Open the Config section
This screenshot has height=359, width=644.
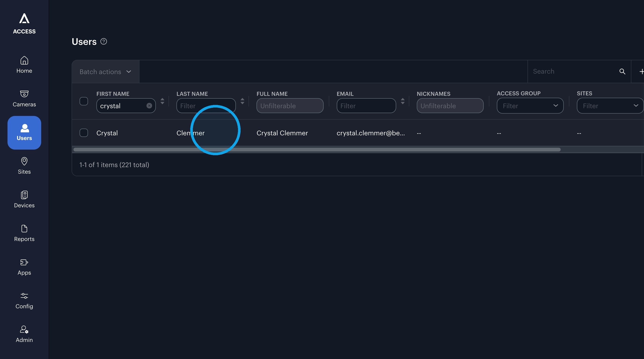pyautogui.click(x=24, y=301)
